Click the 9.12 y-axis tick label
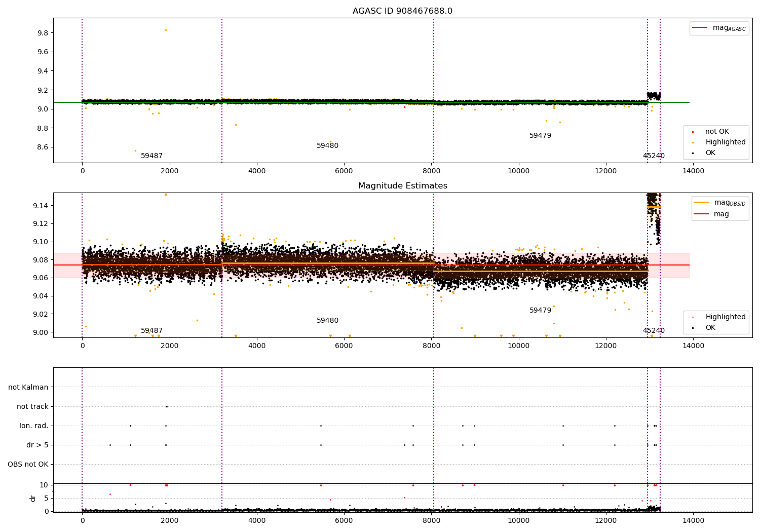Image resolution: width=760 pixels, height=532 pixels. point(40,224)
